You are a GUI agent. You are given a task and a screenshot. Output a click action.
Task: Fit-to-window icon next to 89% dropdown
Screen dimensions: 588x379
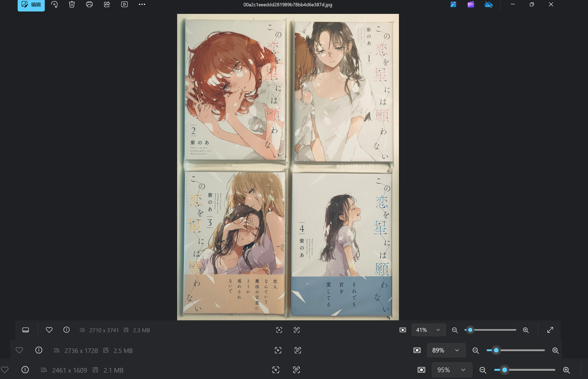pyautogui.click(x=417, y=351)
